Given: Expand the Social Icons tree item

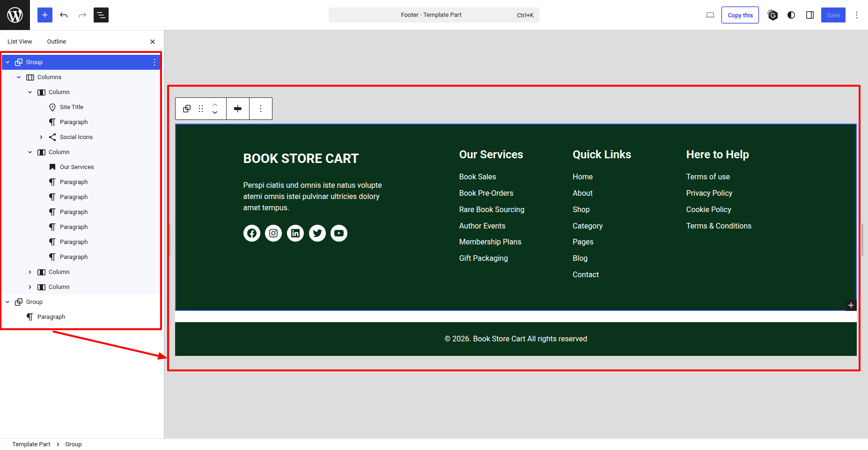Looking at the screenshot, I should tap(41, 137).
